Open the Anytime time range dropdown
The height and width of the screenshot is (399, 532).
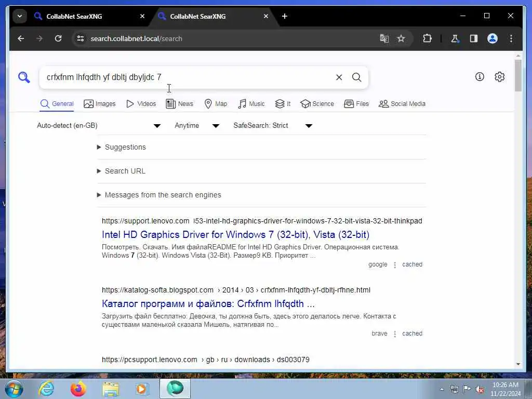click(197, 126)
